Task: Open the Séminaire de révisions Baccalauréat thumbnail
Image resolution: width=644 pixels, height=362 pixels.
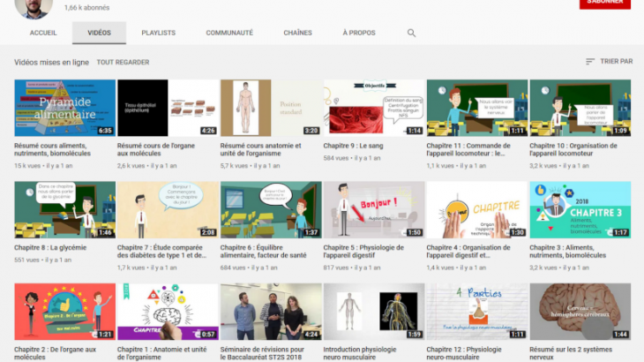Action: pos(270,312)
